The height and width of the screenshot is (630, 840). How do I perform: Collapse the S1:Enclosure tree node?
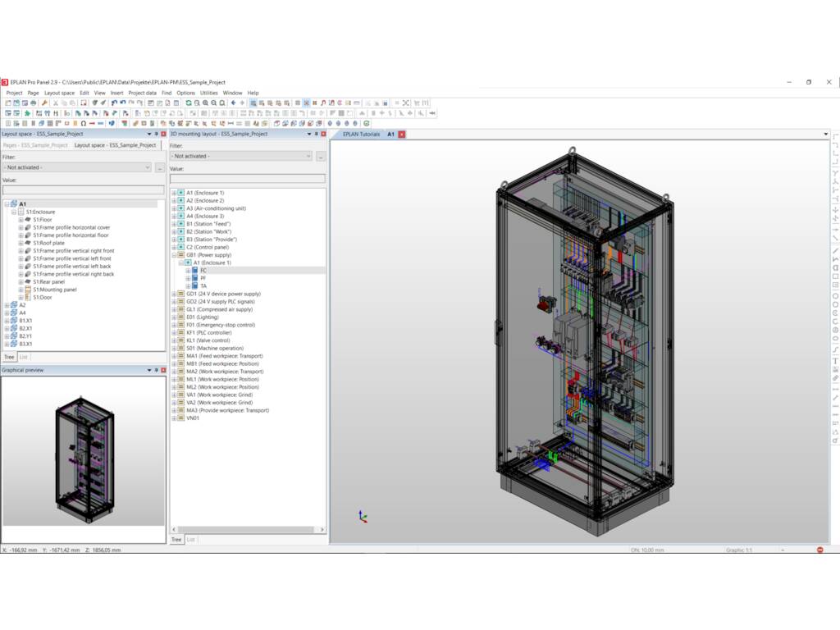click(14, 212)
